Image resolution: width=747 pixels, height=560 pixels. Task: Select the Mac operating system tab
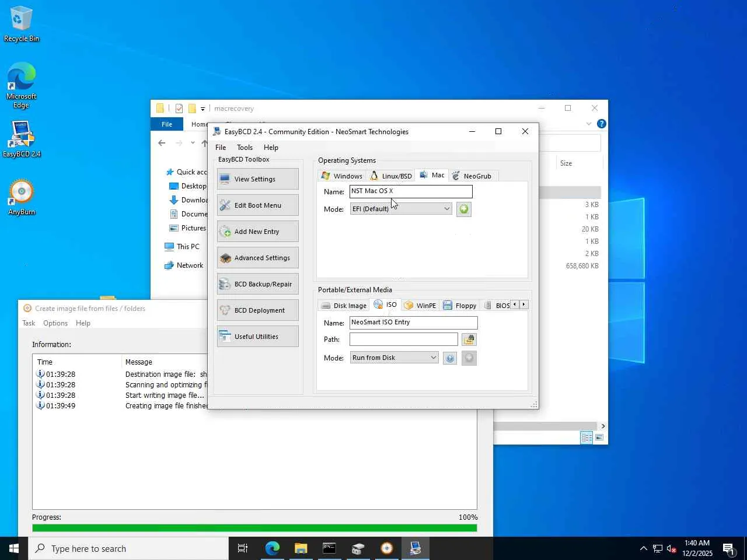point(432,175)
